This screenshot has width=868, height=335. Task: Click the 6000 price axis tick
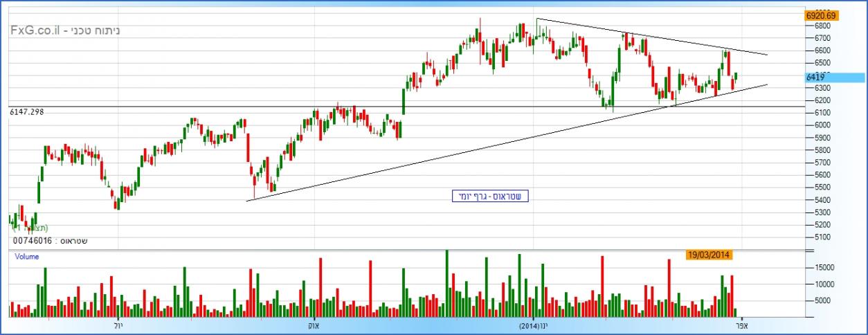[822, 125]
